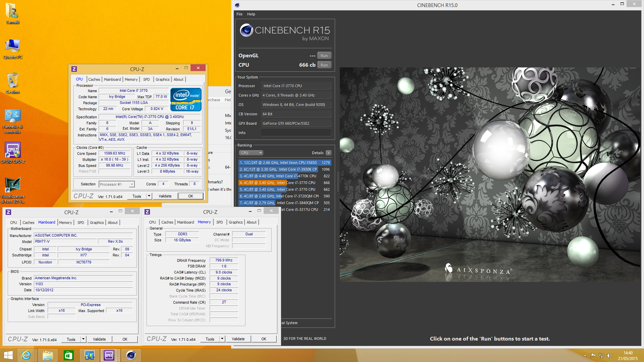644x362 pixels.
Task: Switch to Graphics tab in top CPU-Z
Action: [163, 79]
